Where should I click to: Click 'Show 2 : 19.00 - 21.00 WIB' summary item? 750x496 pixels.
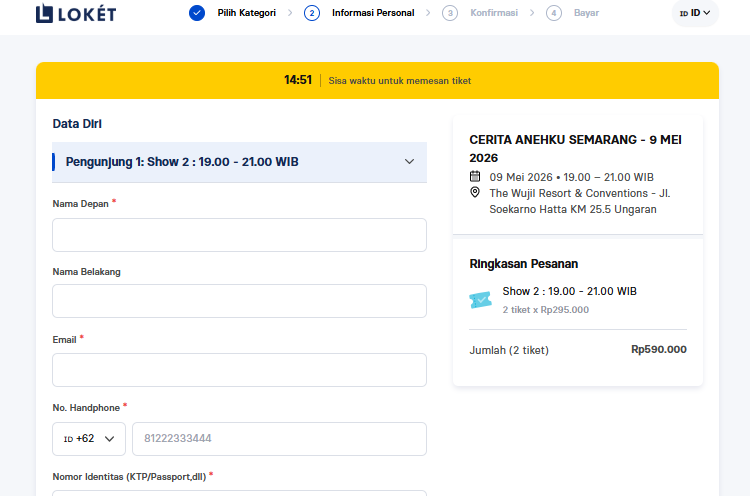point(570,291)
